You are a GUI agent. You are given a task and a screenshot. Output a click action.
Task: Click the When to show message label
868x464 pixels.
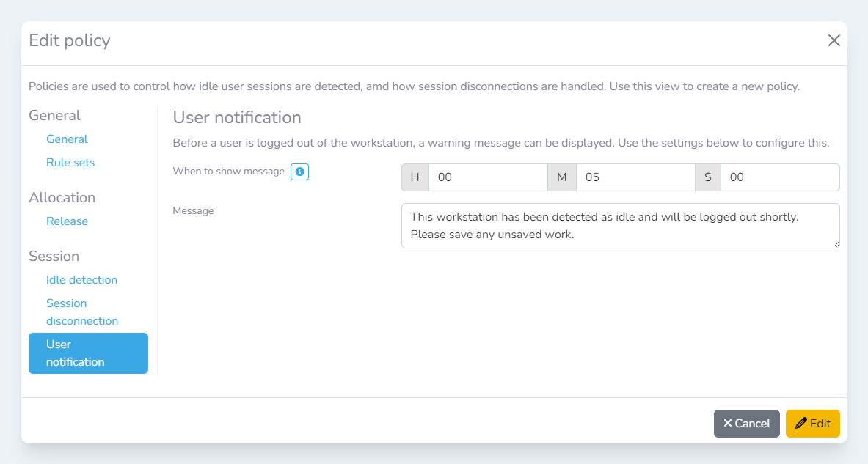tap(228, 172)
